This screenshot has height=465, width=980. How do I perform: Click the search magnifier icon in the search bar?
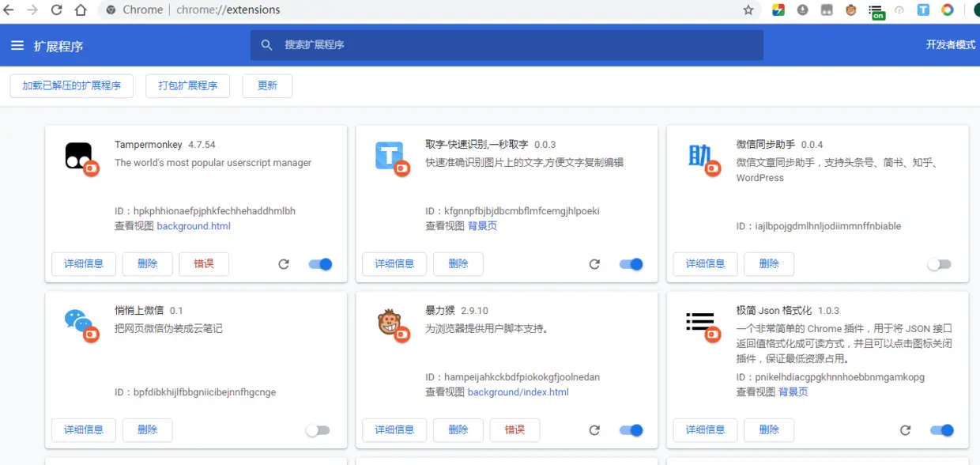[267, 45]
